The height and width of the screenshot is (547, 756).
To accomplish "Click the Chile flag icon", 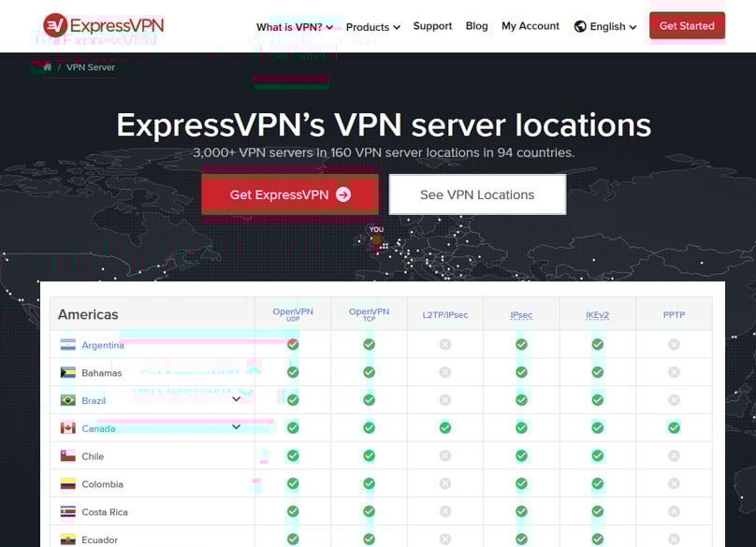I will [x=68, y=456].
